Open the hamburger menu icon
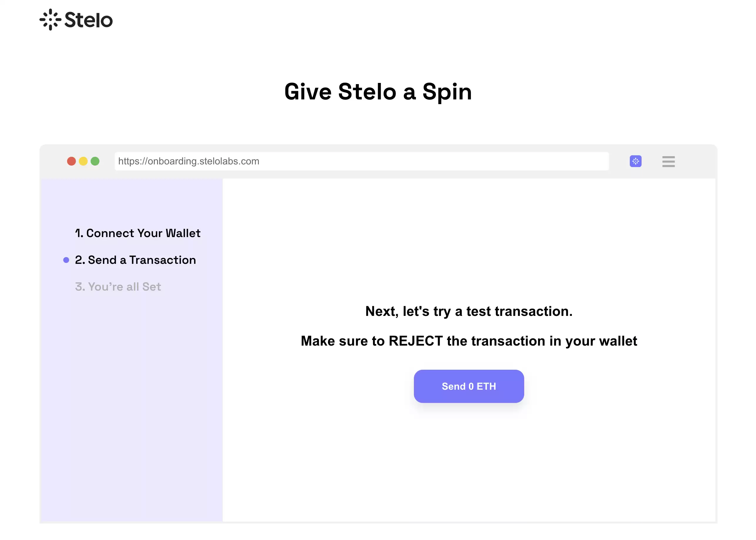 tap(668, 161)
